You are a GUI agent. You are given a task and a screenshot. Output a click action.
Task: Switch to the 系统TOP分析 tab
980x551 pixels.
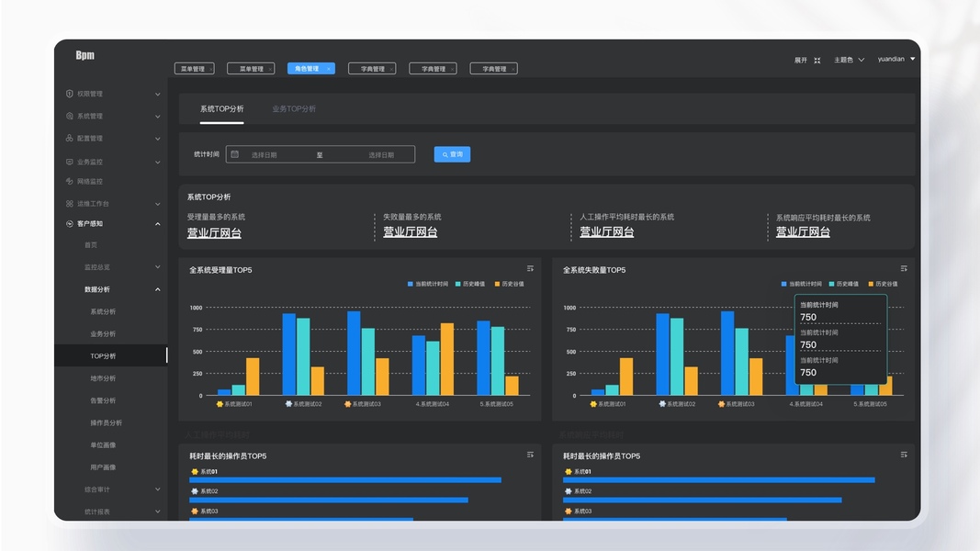click(222, 109)
